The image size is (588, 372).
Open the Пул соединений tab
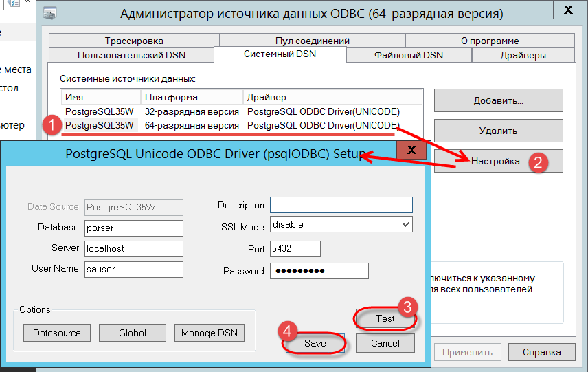[313, 41]
